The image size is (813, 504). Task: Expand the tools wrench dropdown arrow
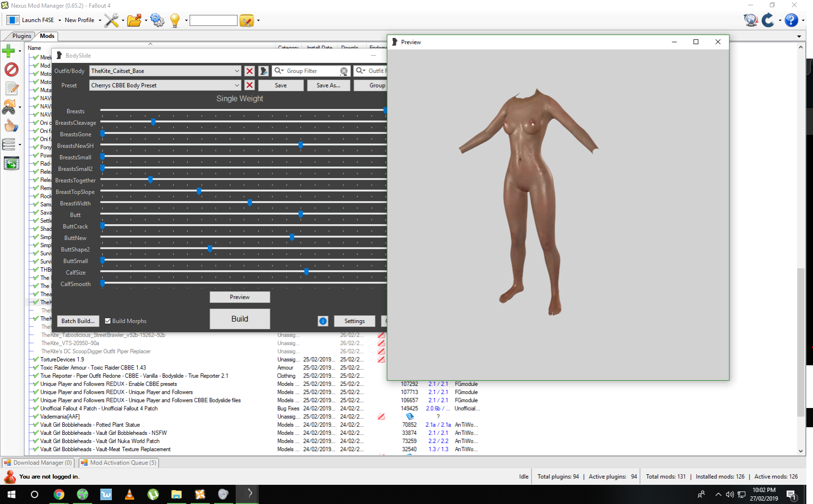123,20
